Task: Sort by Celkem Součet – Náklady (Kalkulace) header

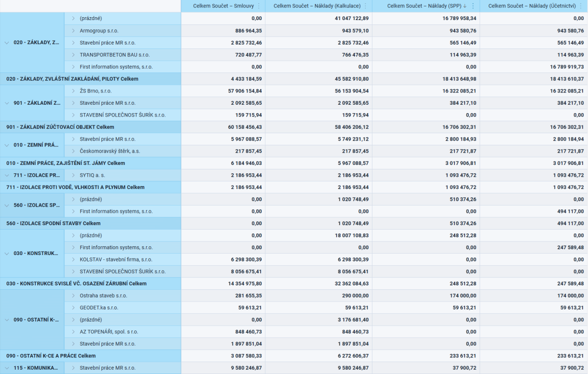Action: tap(317, 6)
